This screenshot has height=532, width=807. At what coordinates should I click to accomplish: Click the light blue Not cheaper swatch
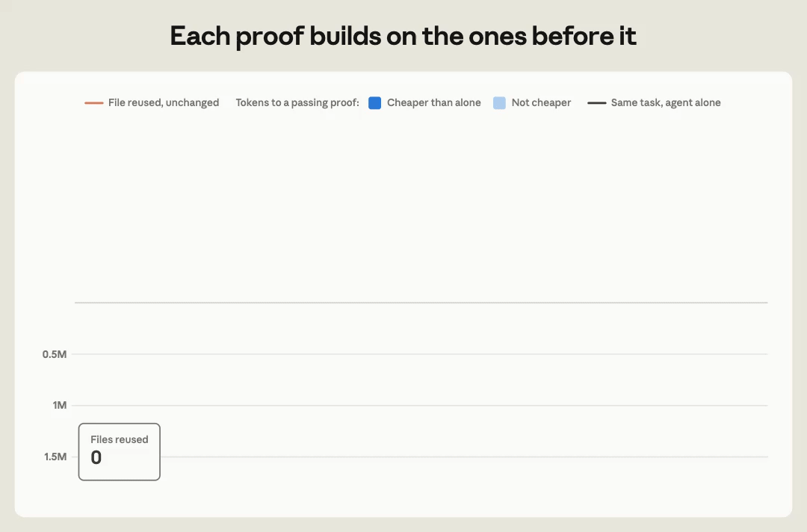point(499,103)
